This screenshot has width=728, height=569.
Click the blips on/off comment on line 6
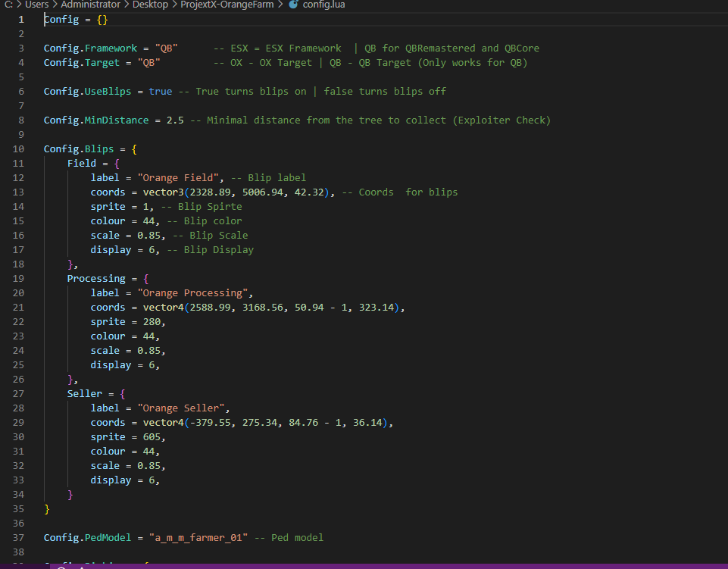pyautogui.click(x=312, y=92)
